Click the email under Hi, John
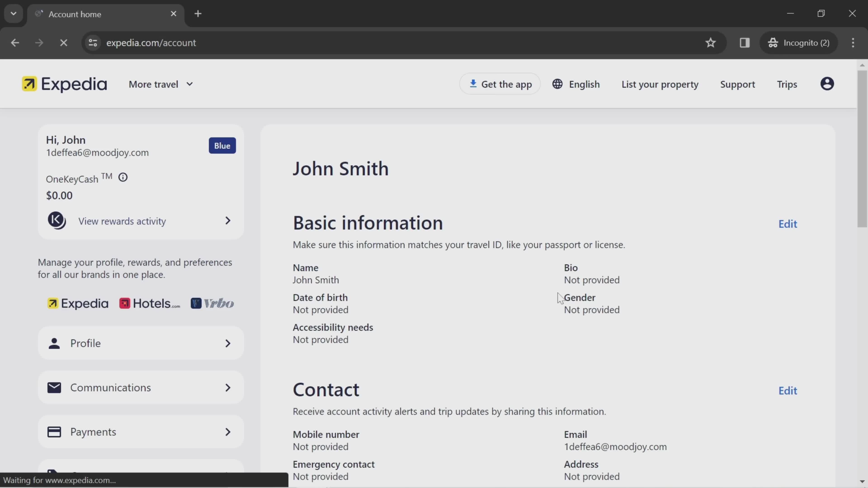This screenshot has height=488, width=868. coord(97,152)
